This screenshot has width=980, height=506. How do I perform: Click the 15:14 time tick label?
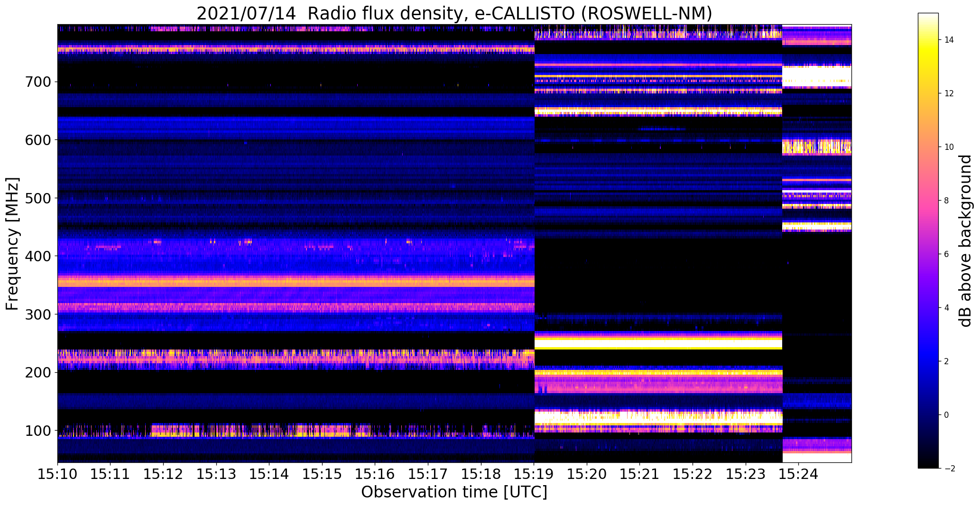(269, 474)
